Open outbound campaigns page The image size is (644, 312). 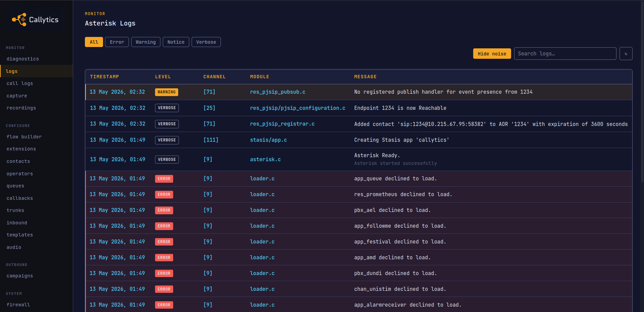pos(36,276)
